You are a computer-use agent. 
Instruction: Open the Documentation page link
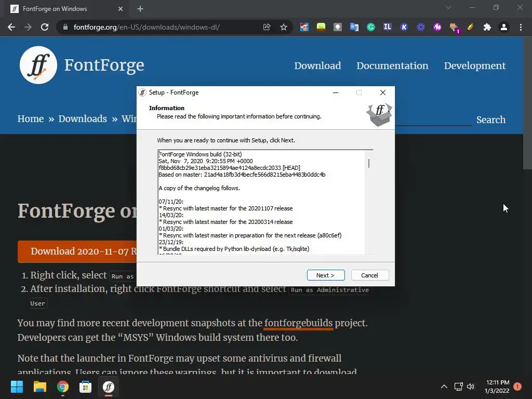click(x=392, y=65)
